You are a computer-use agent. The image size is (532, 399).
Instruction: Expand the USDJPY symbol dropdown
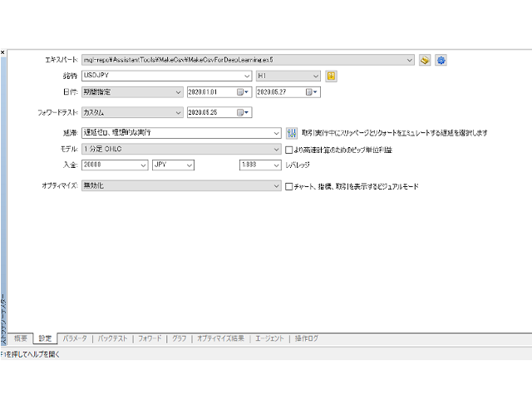[247, 76]
